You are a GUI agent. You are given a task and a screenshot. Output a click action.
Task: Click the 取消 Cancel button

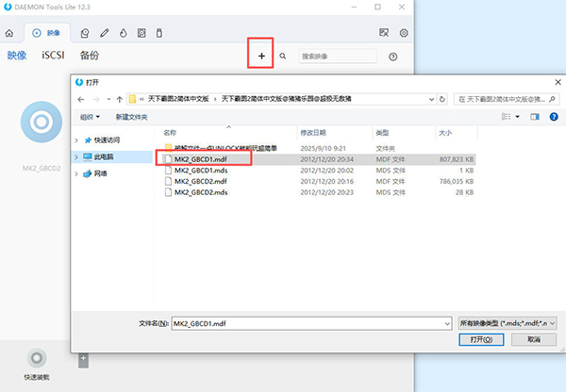535,339
